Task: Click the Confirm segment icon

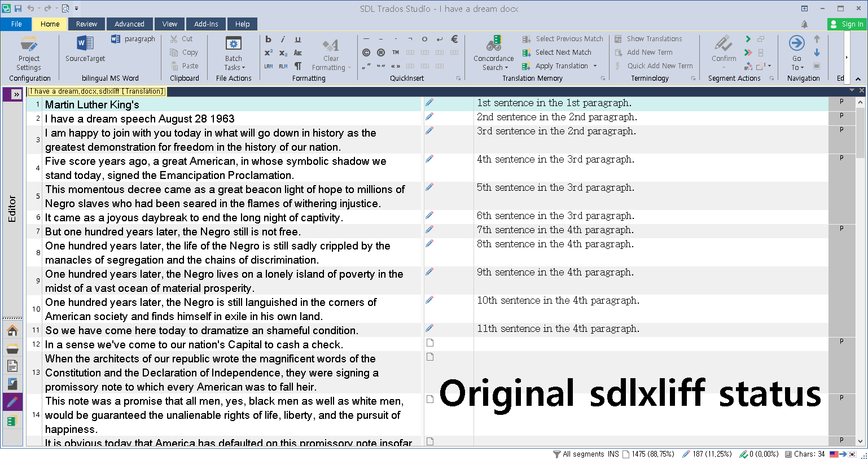Action: 724,44
